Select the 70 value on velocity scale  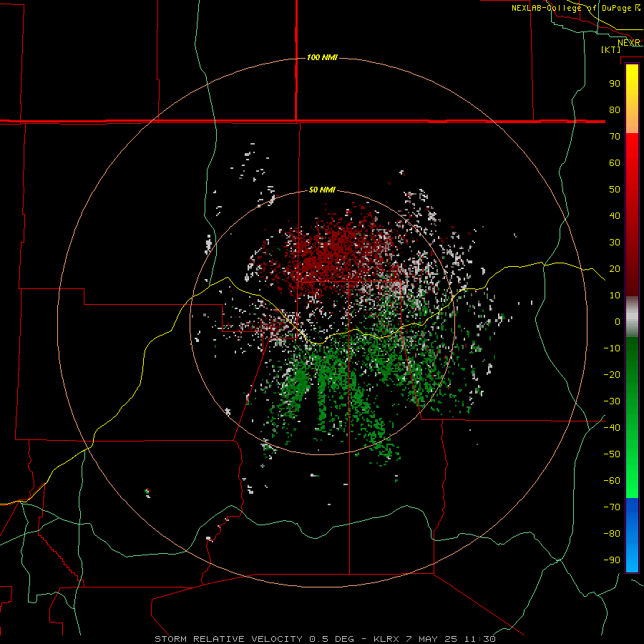(x=615, y=137)
